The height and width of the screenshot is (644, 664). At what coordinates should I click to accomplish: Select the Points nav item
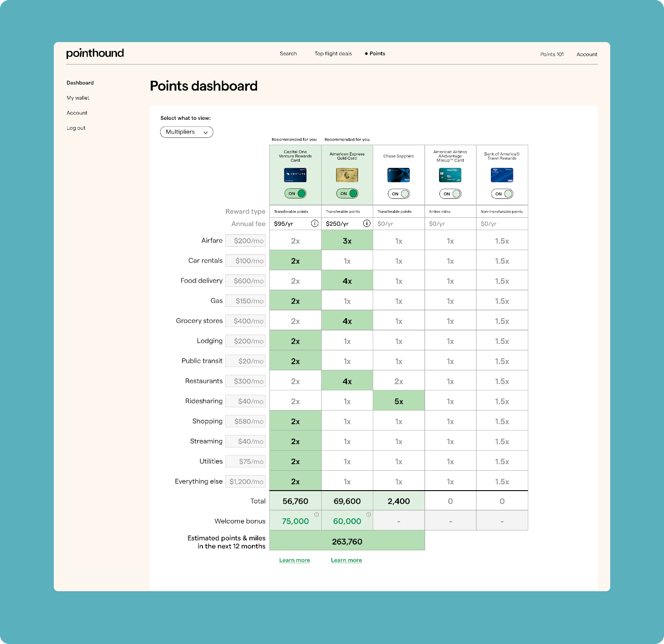click(375, 53)
